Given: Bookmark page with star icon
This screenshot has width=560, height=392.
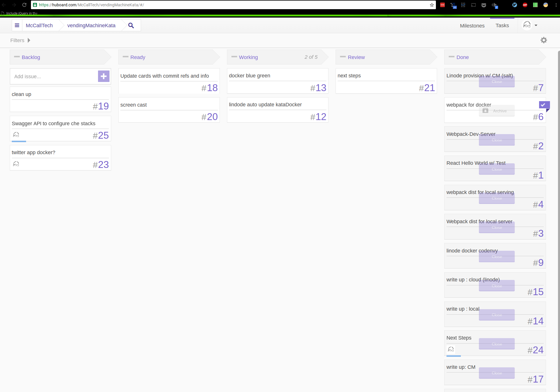Looking at the screenshot, I should pos(432,5).
